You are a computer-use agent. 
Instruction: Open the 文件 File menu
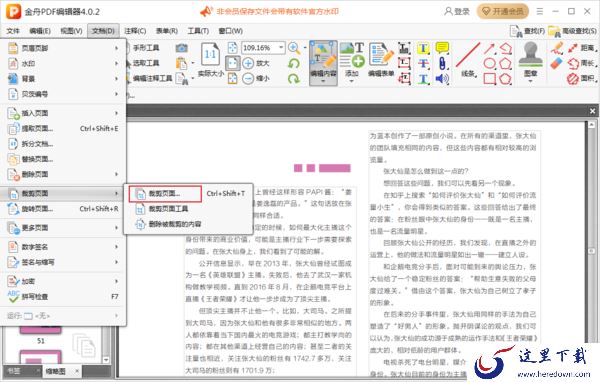[13, 31]
